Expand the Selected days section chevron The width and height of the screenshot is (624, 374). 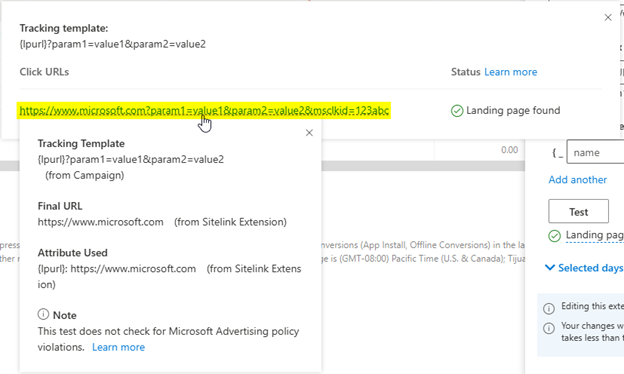(x=550, y=268)
